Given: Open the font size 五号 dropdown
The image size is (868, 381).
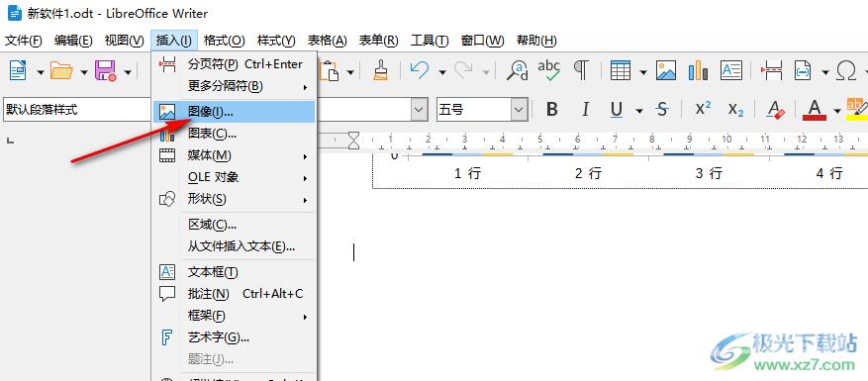Looking at the screenshot, I should pos(519,110).
